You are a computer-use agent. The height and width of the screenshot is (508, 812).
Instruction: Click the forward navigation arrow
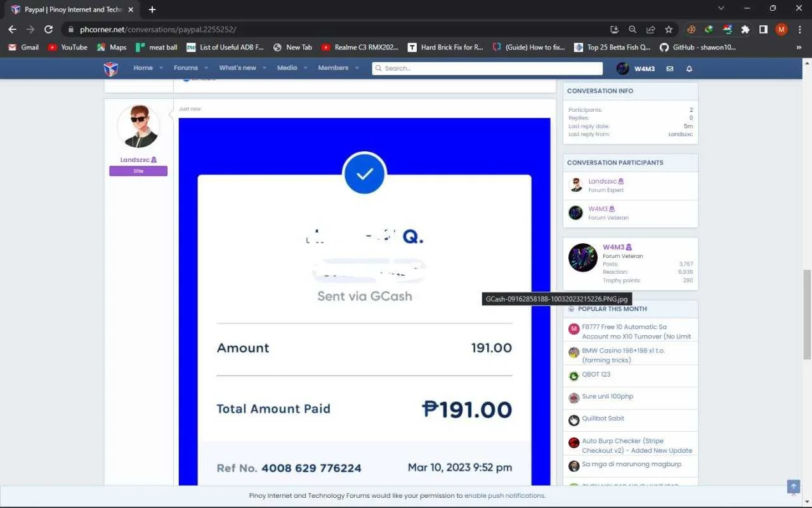point(30,29)
